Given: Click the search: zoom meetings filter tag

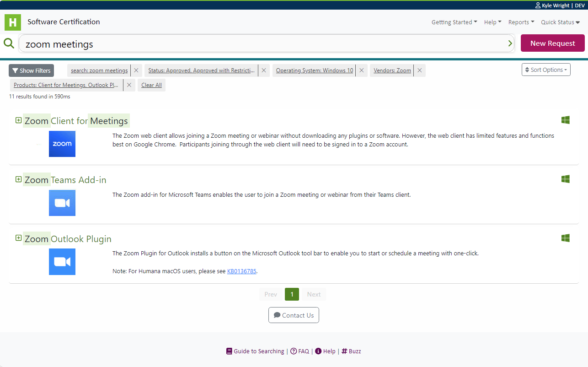Looking at the screenshot, I should click(x=99, y=70).
